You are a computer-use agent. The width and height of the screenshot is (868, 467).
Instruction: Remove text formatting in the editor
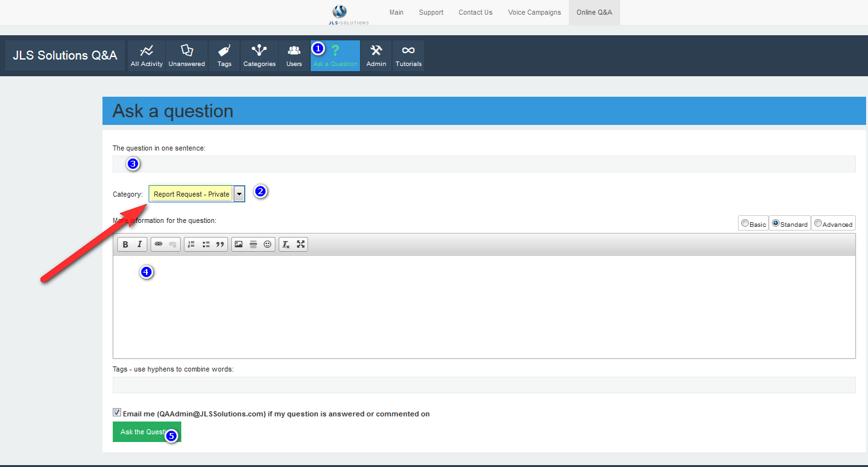[x=286, y=244]
